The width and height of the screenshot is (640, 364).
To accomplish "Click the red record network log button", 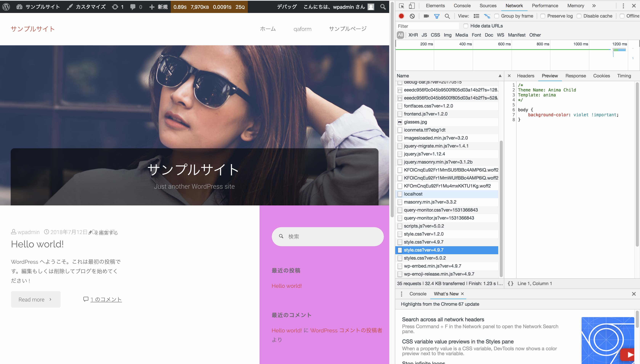I will click(x=401, y=16).
